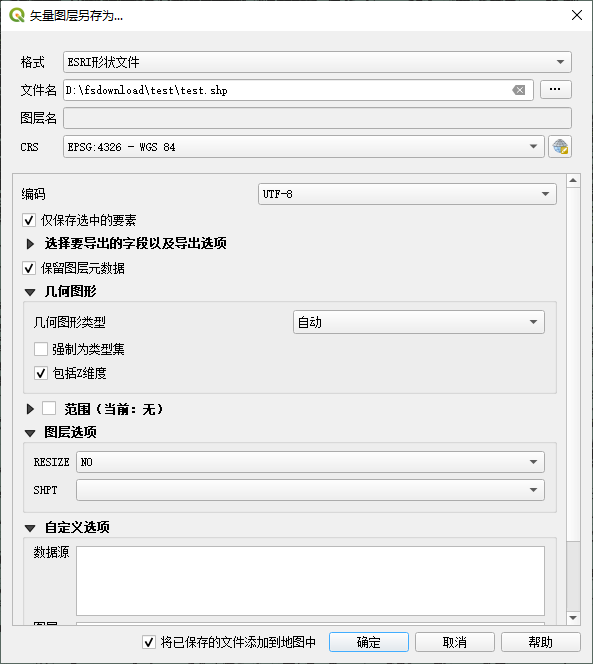Enable 强制为类型集 checkbox

[41, 349]
